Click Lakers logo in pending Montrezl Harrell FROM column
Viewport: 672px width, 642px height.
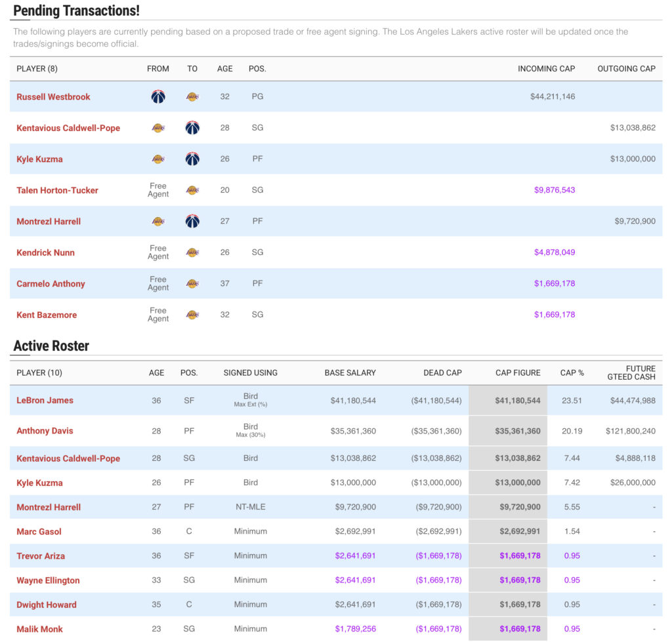[x=158, y=222]
